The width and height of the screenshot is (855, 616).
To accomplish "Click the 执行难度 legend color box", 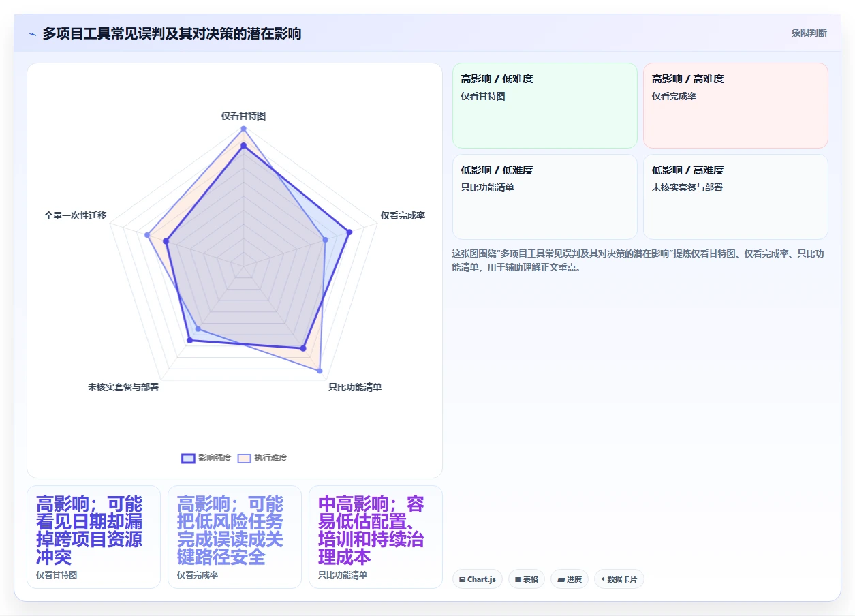I will [x=244, y=458].
